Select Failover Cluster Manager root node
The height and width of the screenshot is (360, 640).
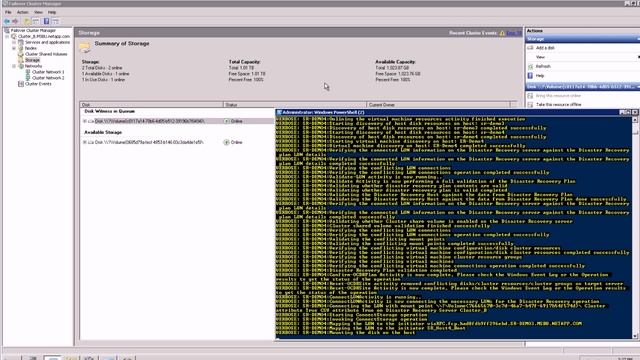click(x=33, y=31)
